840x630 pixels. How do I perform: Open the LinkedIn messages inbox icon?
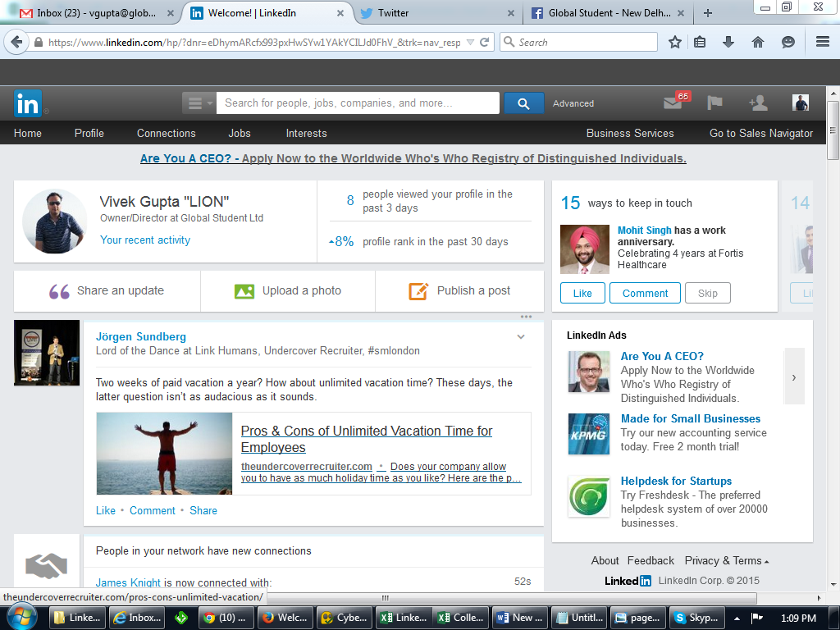(673, 103)
